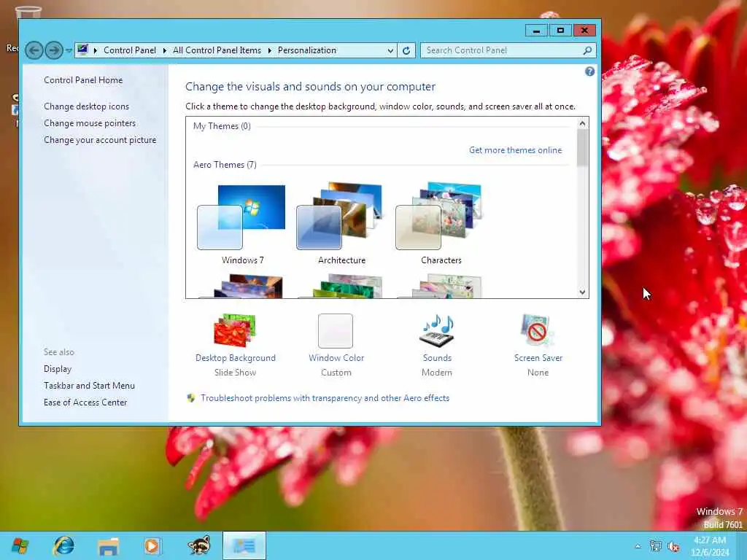Click the Screen Saver label
This screenshot has height=560, width=747.
(538, 357)
